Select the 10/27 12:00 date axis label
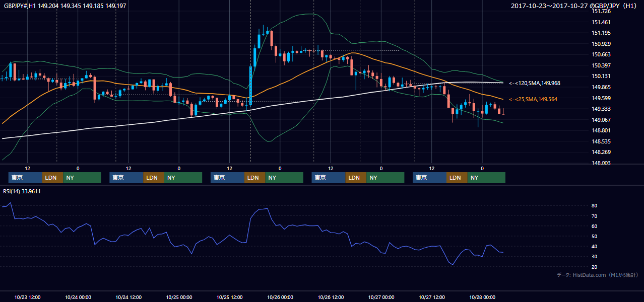644x302 pixels. click(432, 297)
